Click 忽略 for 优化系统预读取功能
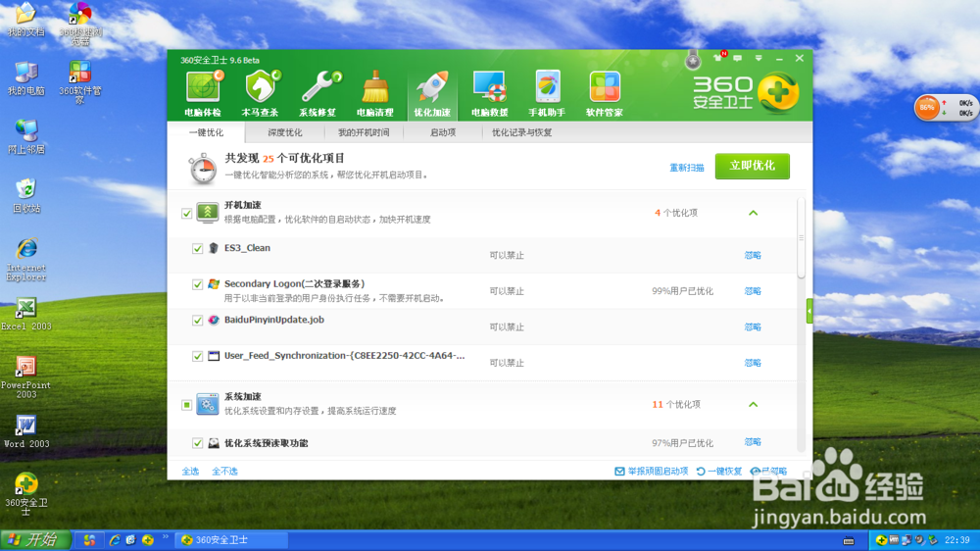 pos(753,442)
